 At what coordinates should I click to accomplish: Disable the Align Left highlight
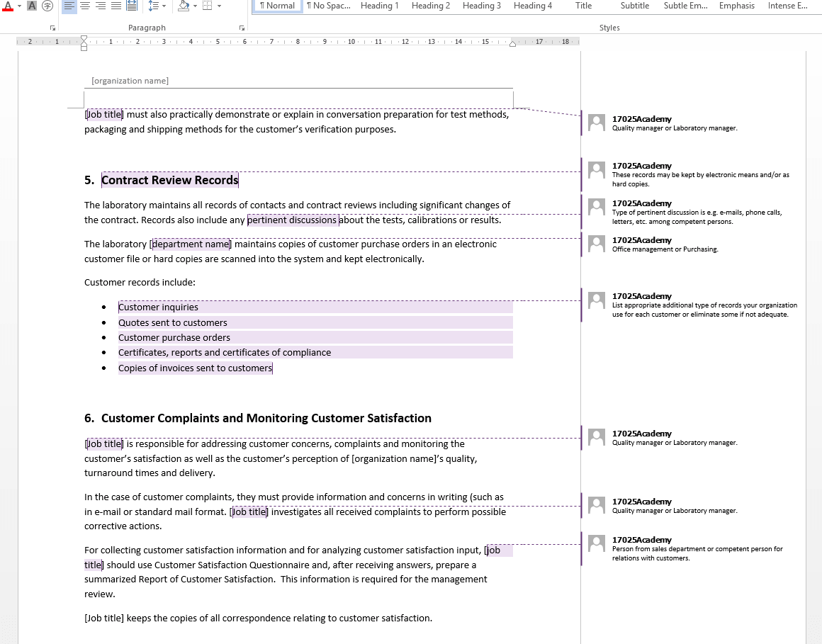point(69,6)
